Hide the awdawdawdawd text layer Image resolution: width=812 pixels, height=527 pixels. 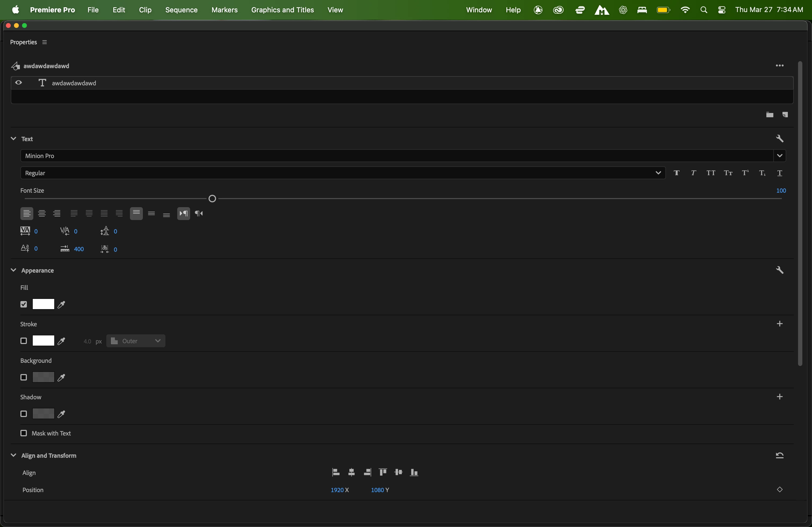click(x=19, y=83)
